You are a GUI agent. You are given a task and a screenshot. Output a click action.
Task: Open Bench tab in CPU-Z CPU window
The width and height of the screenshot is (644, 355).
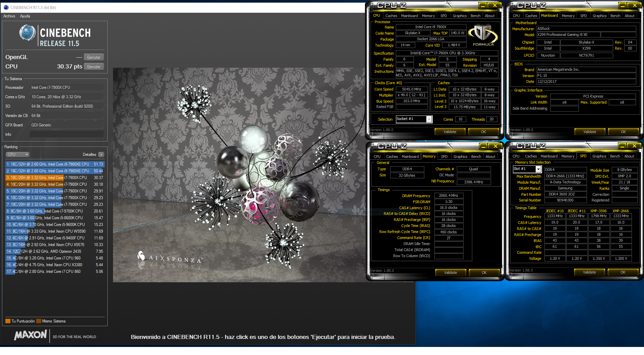point(475,16)
